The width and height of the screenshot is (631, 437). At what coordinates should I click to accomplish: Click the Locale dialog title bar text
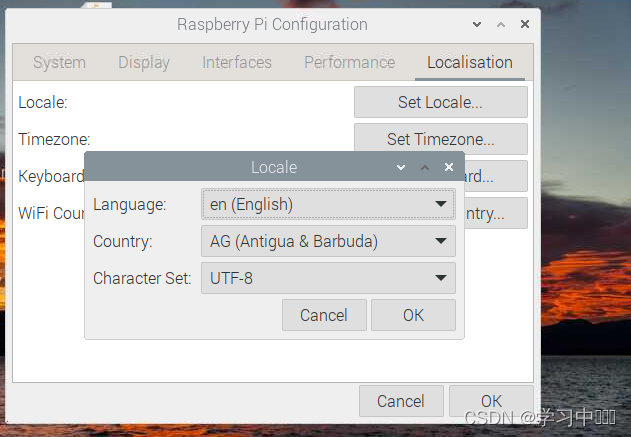(274, 167)
